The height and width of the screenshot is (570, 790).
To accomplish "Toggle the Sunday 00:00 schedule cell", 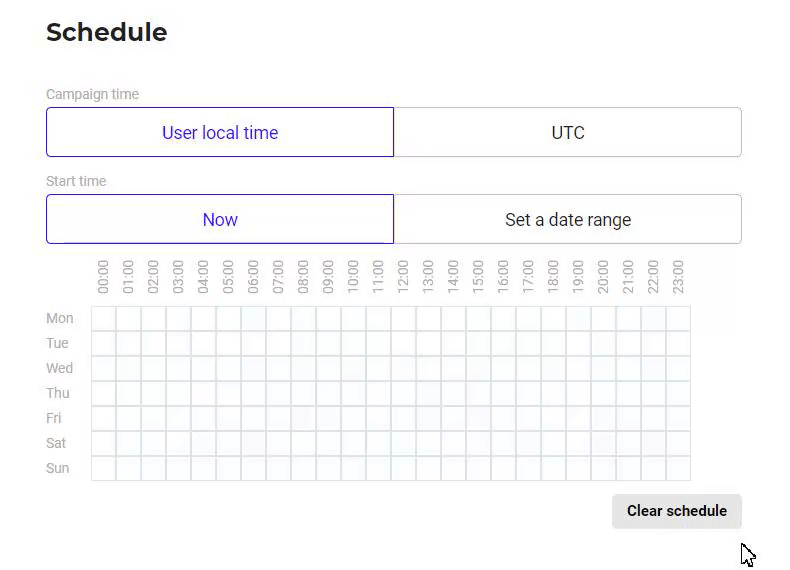I will point(103,468).
